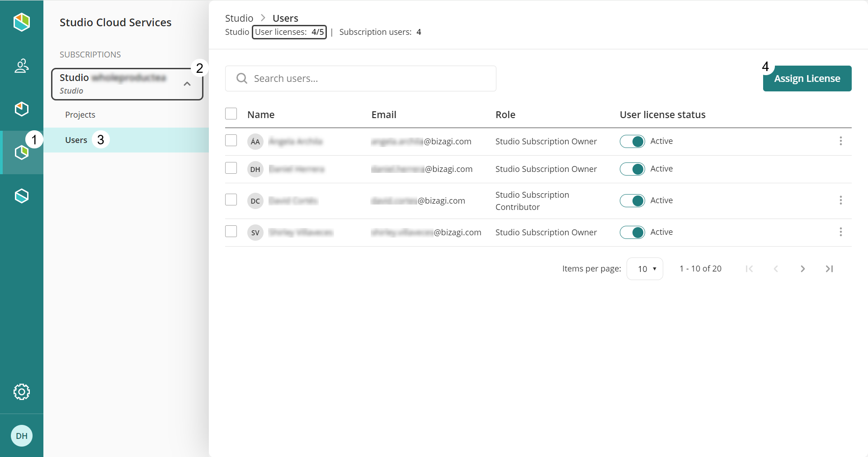The width and height of the screenshot is (868, 457).
Task: Open the settings gear icon
Action: point(22,392)
